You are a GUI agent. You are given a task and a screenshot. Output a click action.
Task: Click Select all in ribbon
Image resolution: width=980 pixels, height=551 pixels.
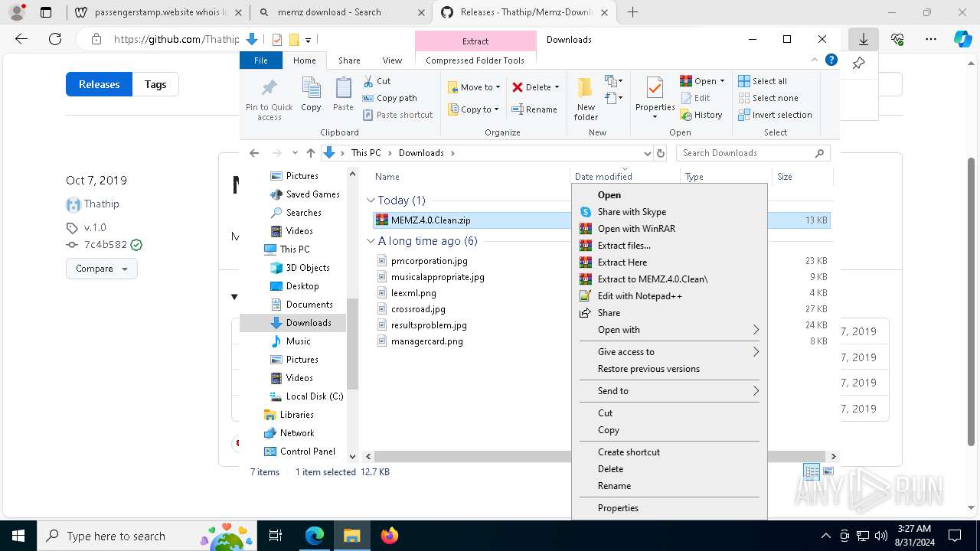[763, 81]
